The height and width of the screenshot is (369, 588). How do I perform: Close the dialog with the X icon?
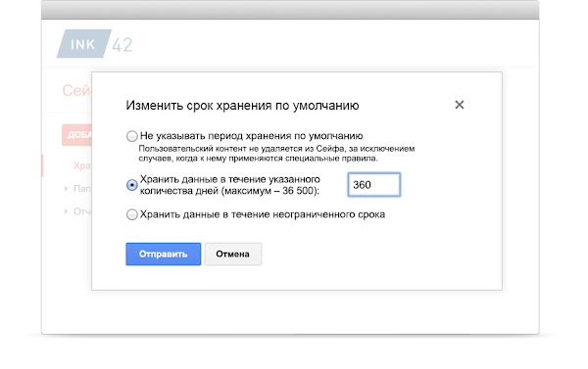tap(460, 105)
